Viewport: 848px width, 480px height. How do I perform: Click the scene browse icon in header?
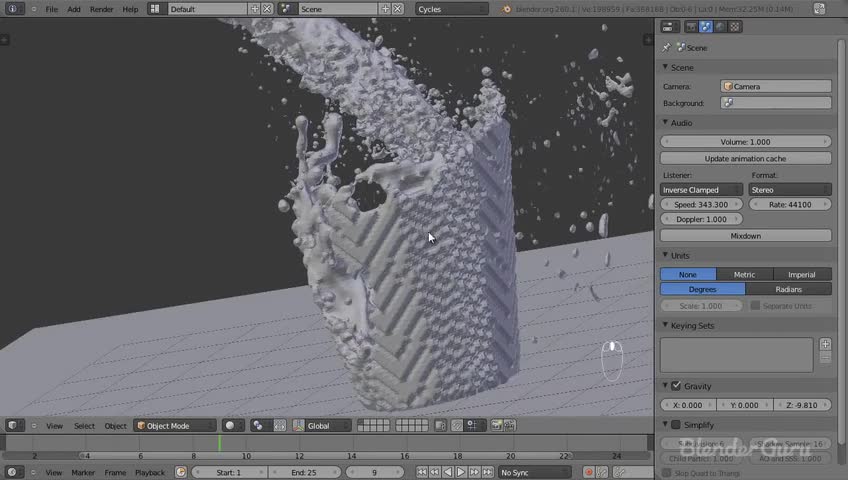286,9
